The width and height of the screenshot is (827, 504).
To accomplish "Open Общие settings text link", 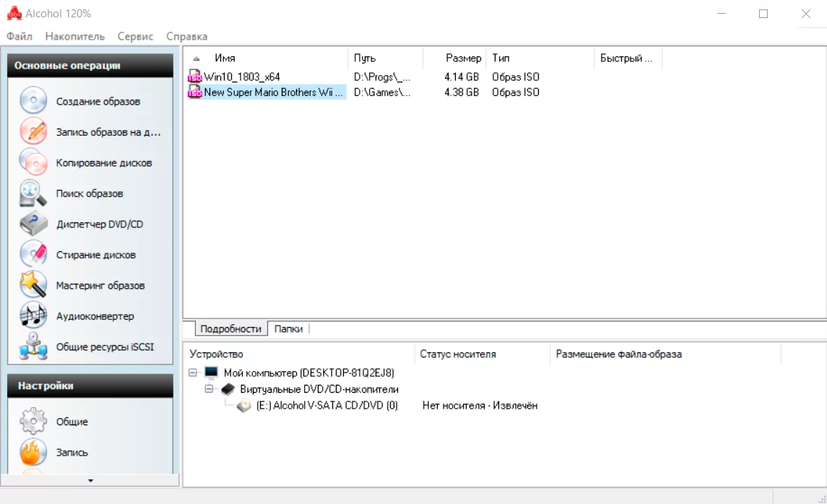I will pos(72,422).
